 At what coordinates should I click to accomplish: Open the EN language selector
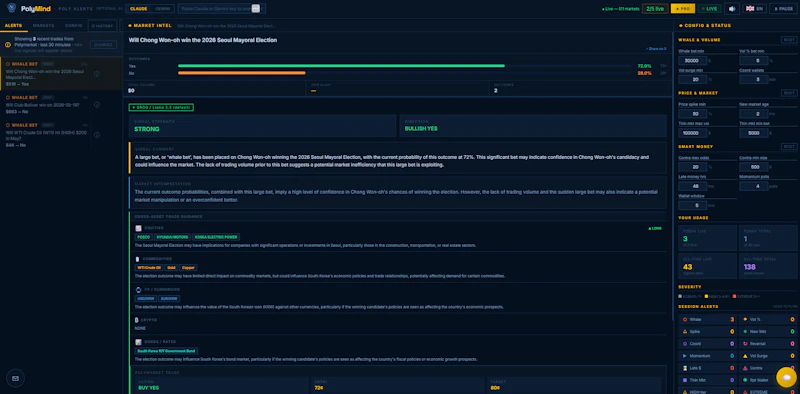point(755,9)
